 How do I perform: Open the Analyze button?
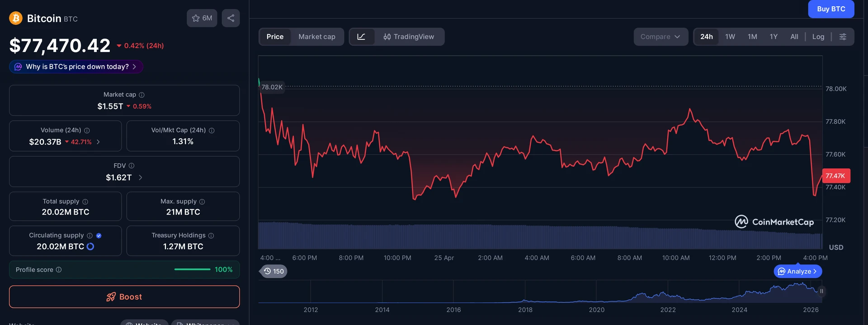pyautogui.click(x=798, y=271)
